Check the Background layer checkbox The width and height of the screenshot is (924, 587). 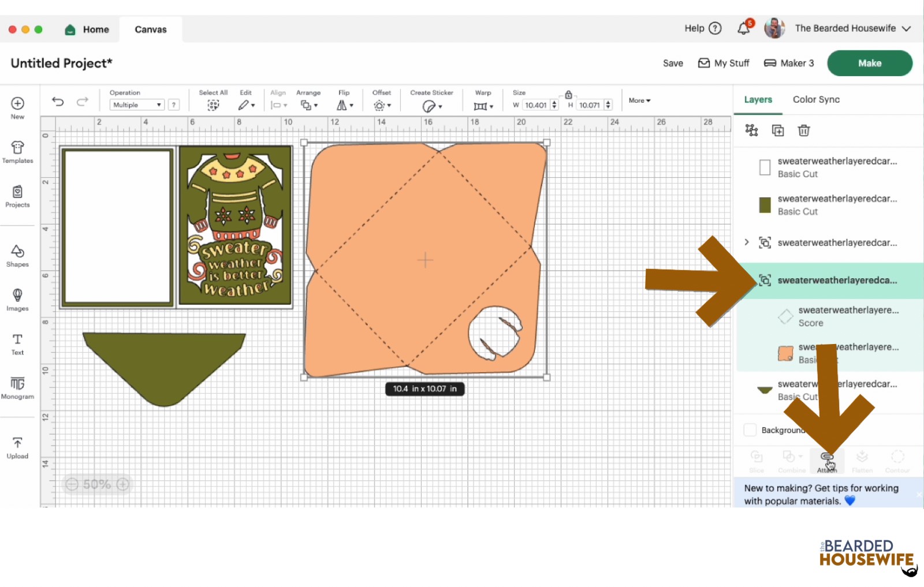tap(750, 429)
